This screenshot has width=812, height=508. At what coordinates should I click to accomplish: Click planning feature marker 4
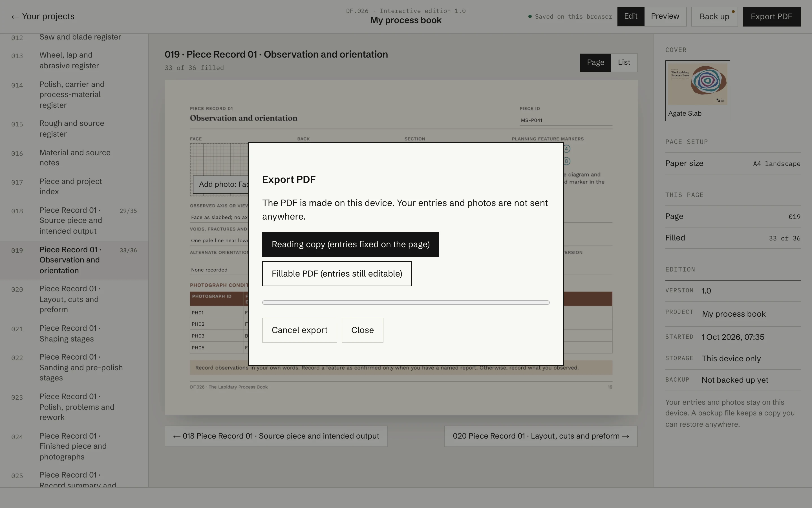(x=566, y=149)
